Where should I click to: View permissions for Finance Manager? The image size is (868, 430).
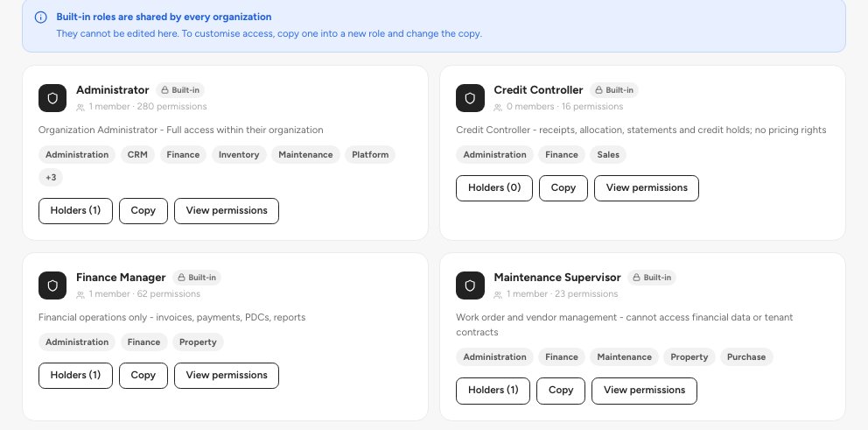[x=227, y=375]
